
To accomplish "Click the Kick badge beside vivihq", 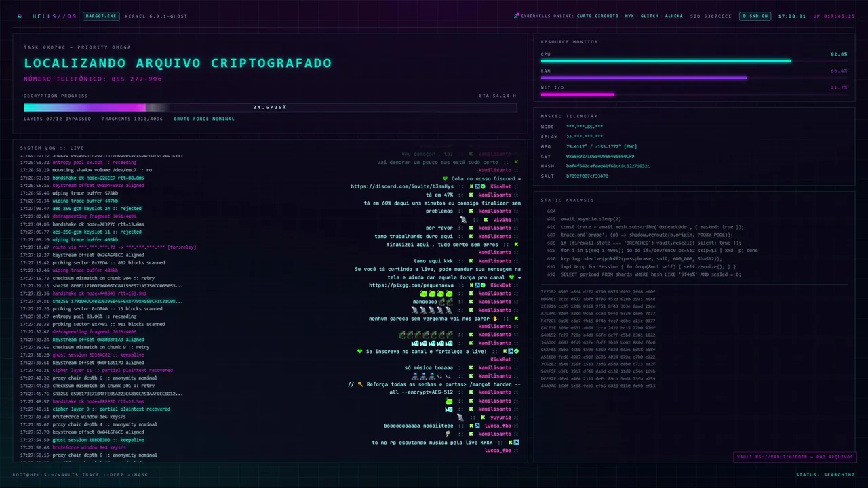I will pos(486,220).
